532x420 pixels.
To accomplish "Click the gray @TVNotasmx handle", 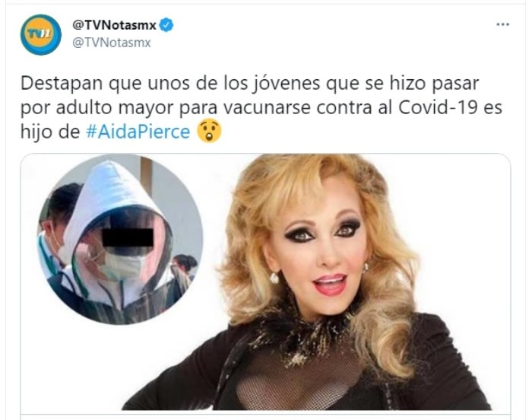I will pyautogui.click(x=112, y=43).
